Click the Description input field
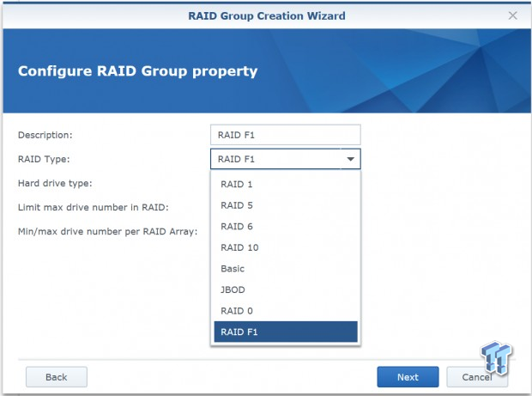This screenshot has width=532, height=396. [x=286, y=135]
